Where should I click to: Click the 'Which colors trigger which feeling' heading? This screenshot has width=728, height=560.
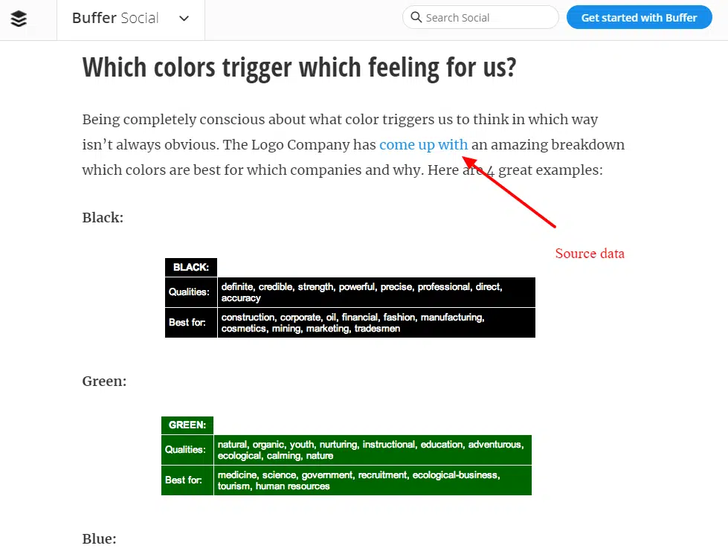pyautogui.click(x=299, y=67)
